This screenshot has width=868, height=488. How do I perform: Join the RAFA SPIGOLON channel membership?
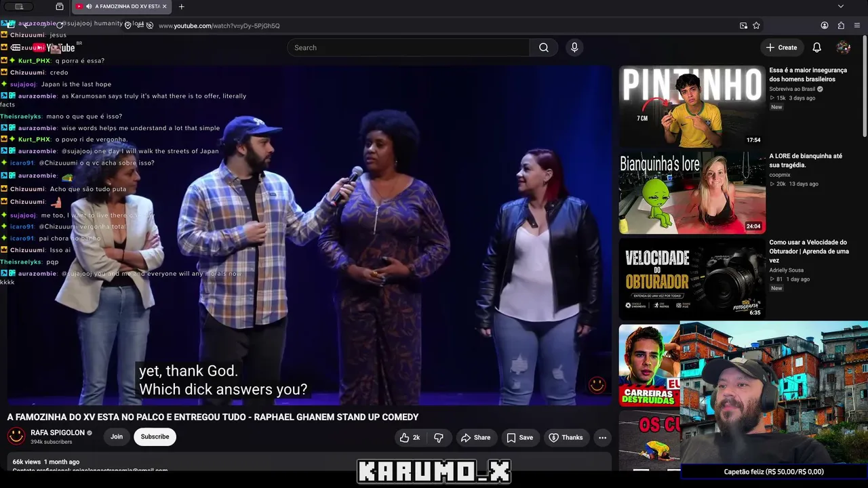tap(117, 437)
